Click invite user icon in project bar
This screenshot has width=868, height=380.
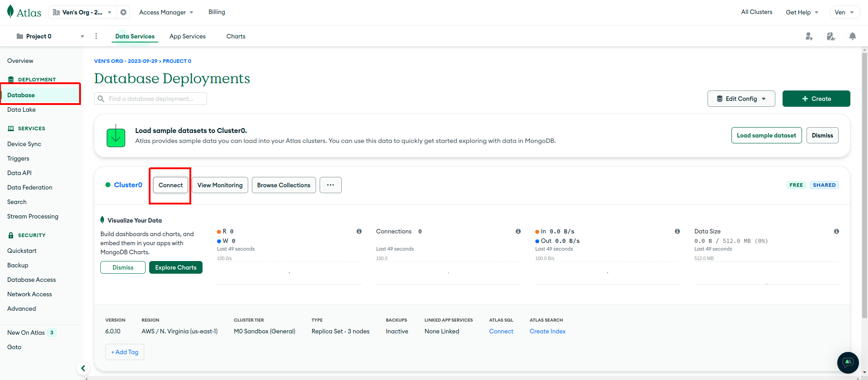click(x=809, y=36)
